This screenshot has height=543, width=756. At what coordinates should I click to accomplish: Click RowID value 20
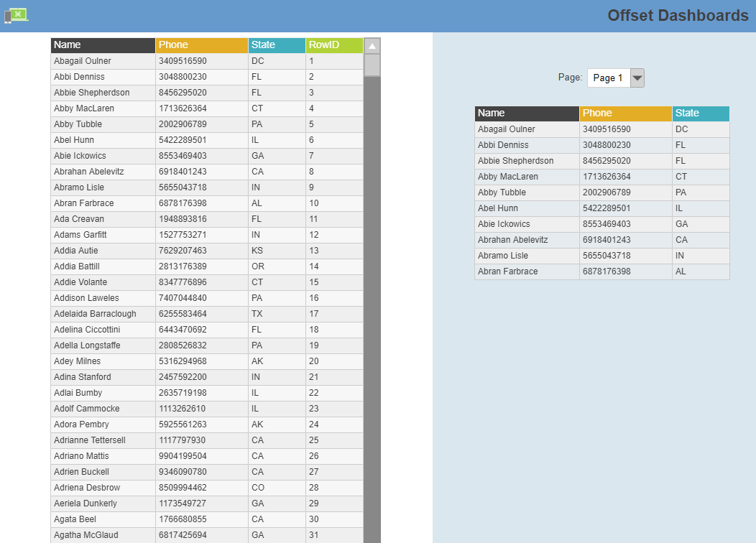[314, 361]
